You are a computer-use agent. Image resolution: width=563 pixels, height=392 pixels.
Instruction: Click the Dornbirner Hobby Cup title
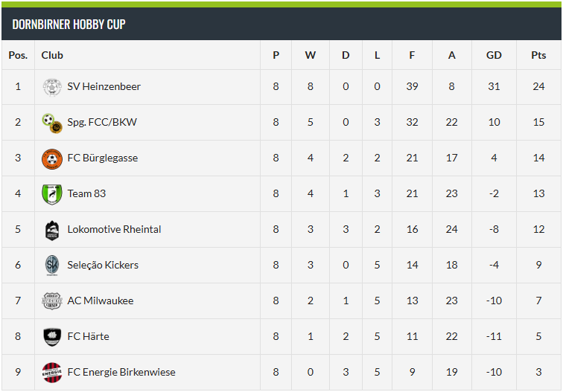69,25
